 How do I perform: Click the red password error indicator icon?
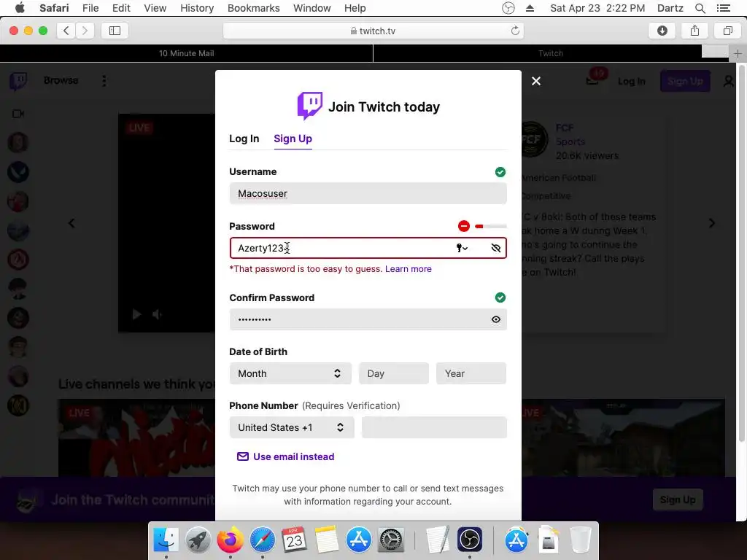pos(463,226)
